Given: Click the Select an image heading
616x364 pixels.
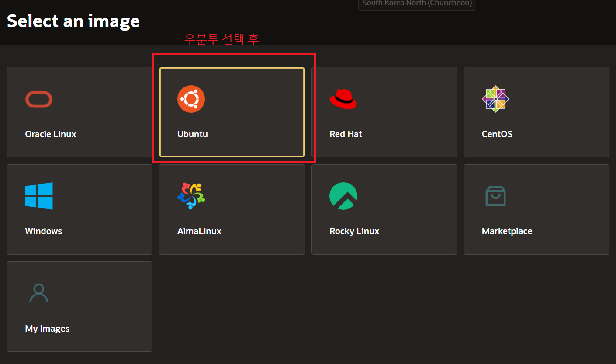Looking at the screenshot, I should [x=73, y=21].
